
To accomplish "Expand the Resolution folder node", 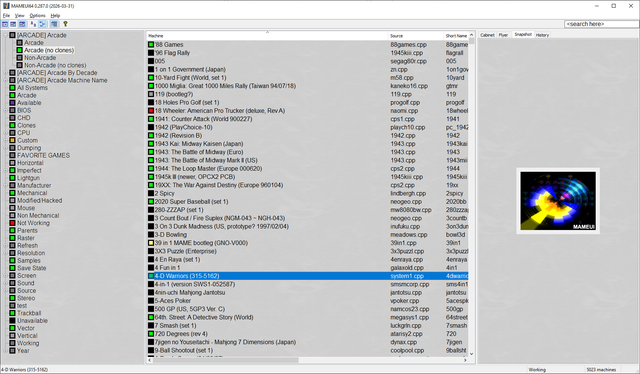I will (6, 253).
